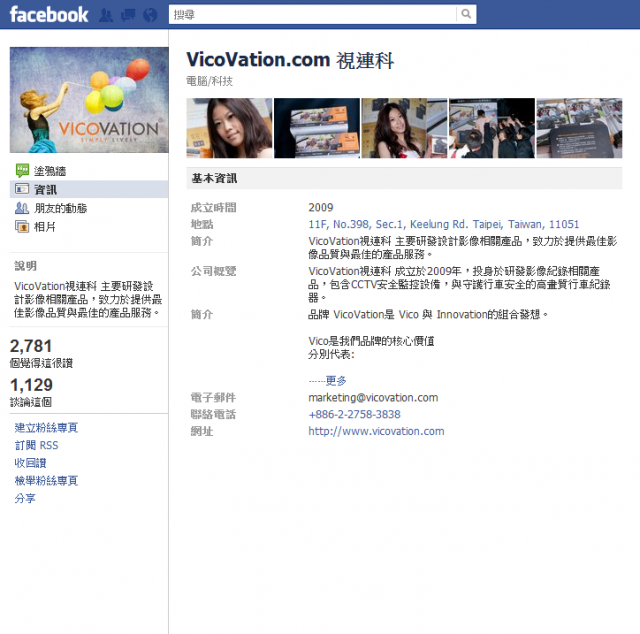
Task: Click the 塗鴉牆 wall icon
Action: pyautogui.click(x=22, y=170)
